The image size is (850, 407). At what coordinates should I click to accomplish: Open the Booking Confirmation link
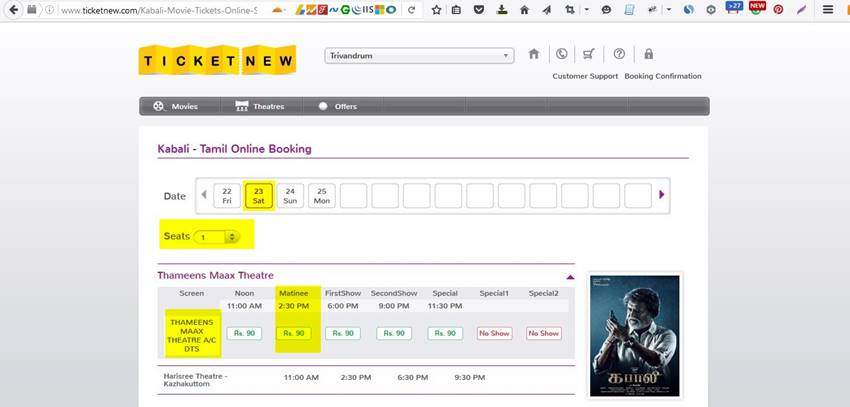pos(663,76)
